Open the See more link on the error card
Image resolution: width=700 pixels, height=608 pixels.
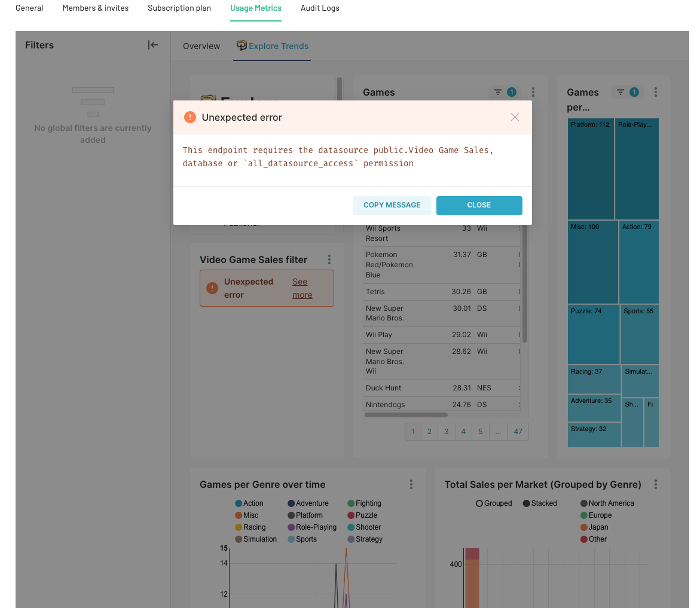click(301, 288)
